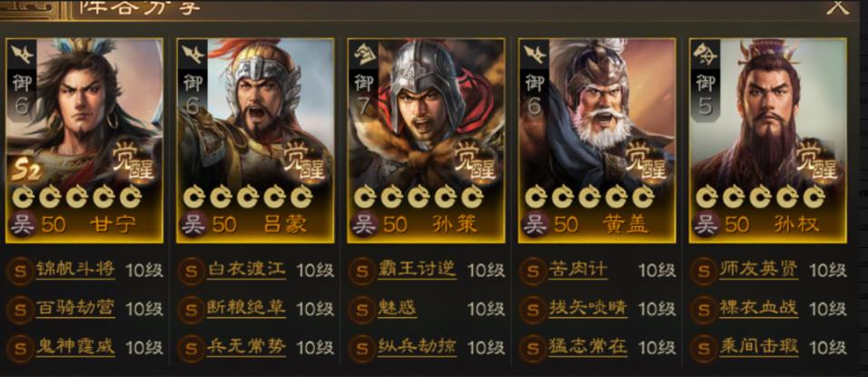This screenshot has height=377, width=868.
Task: Click the star row on 孙权's card
Action: click(x=759, y=197)
